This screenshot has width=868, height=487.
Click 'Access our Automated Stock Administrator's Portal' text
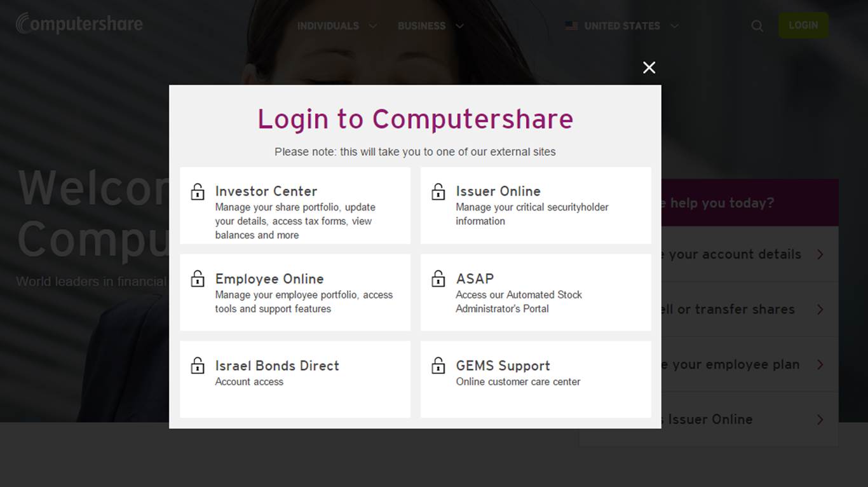[x=519, y=301]
